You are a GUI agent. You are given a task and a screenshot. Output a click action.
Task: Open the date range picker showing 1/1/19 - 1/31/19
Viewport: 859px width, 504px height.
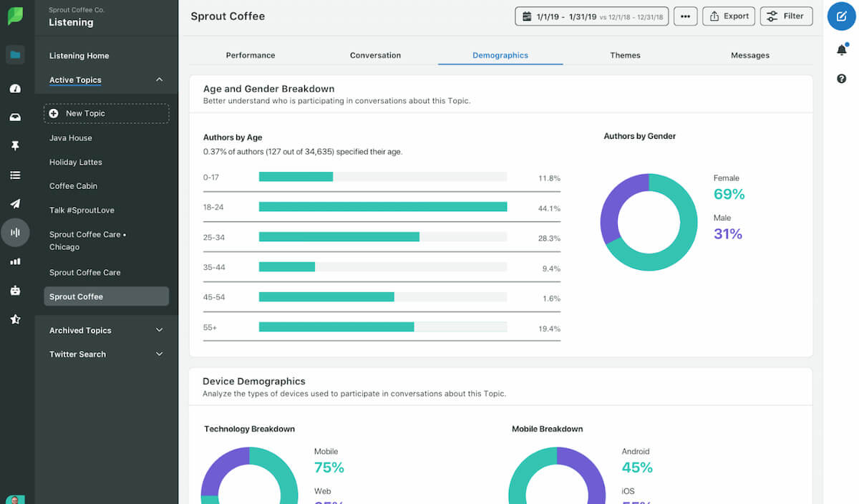[x=591, y=16]
